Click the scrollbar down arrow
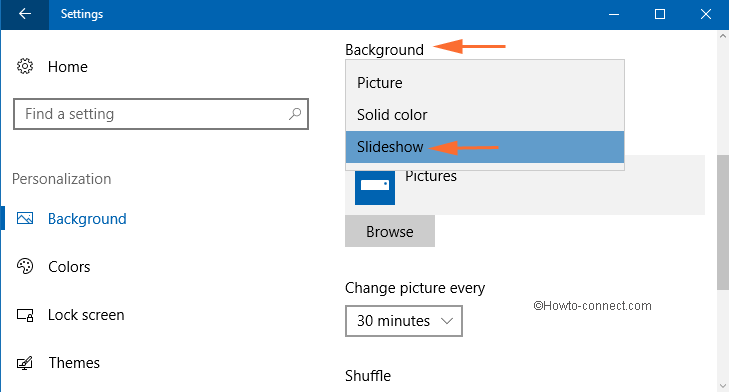The image size is (729, 392). (723, 385)
